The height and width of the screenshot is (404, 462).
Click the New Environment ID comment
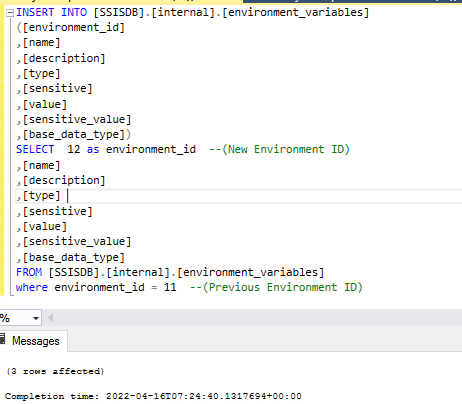pos(280,149)
